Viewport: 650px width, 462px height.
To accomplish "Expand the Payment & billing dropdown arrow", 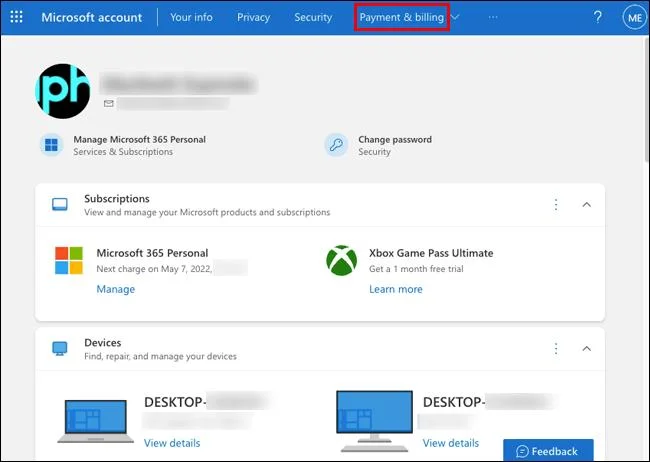I will (455, 17).
